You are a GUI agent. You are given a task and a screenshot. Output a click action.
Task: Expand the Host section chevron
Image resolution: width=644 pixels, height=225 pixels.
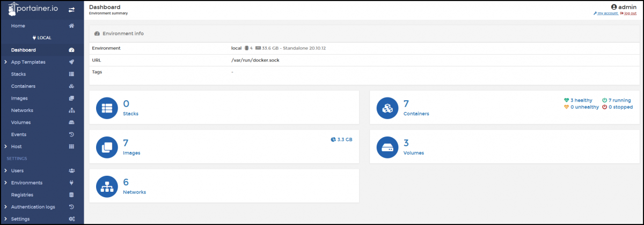click(5, 147)
